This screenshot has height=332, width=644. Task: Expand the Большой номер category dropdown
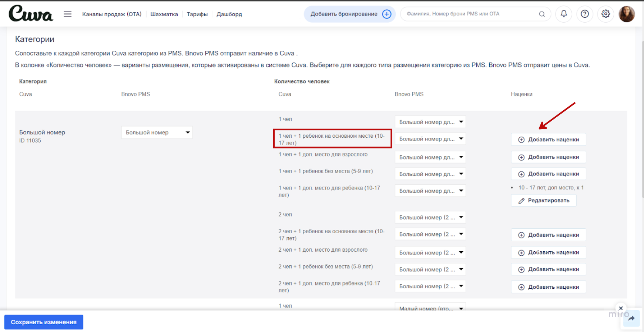click(x=157, y=133)
